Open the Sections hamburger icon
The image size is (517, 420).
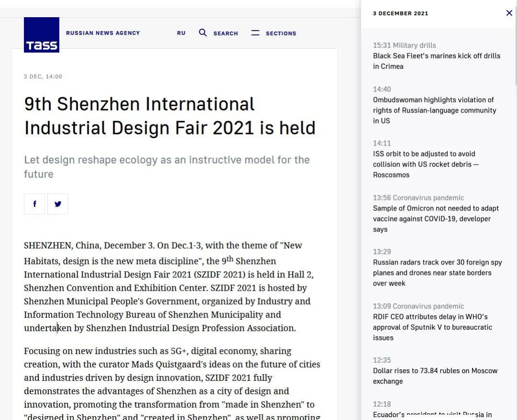[x=255, y=33]
